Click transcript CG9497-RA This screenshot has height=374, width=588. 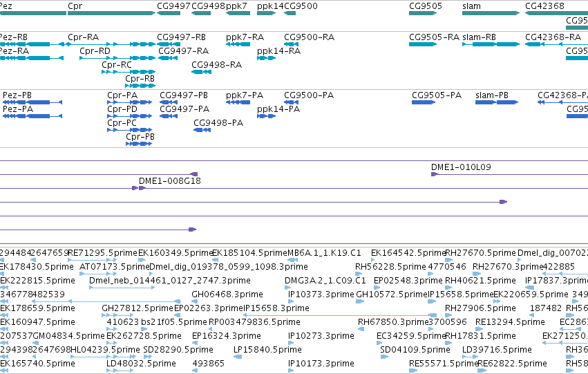coord(169,58)
